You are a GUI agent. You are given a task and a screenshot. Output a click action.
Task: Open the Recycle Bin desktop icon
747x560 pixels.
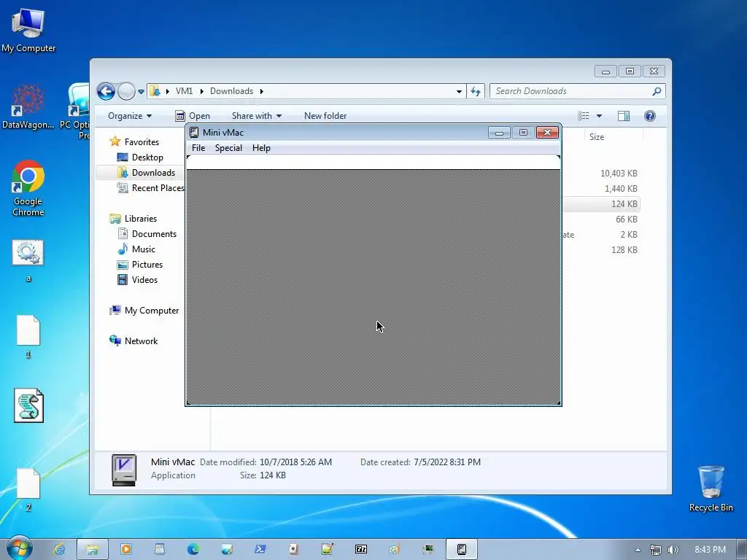[711, 489]
